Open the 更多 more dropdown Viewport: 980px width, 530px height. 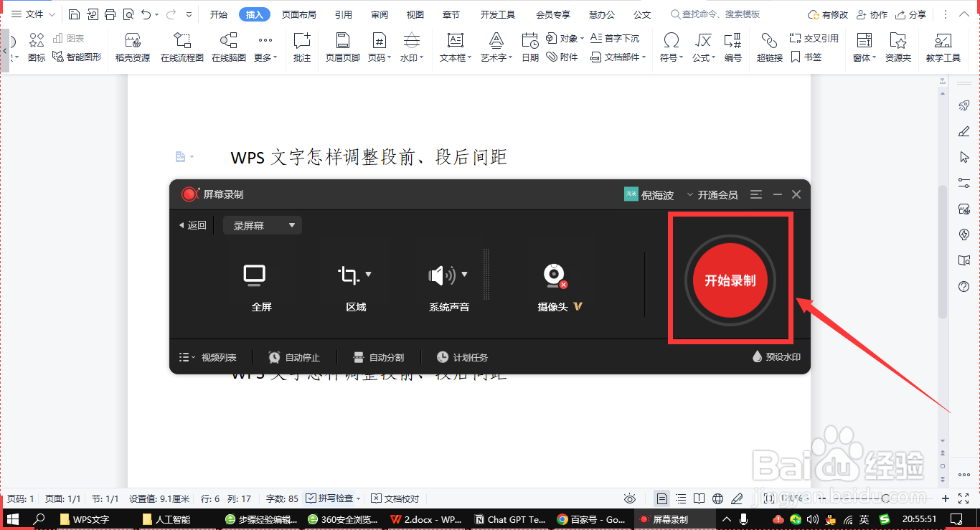click(265, 48)
